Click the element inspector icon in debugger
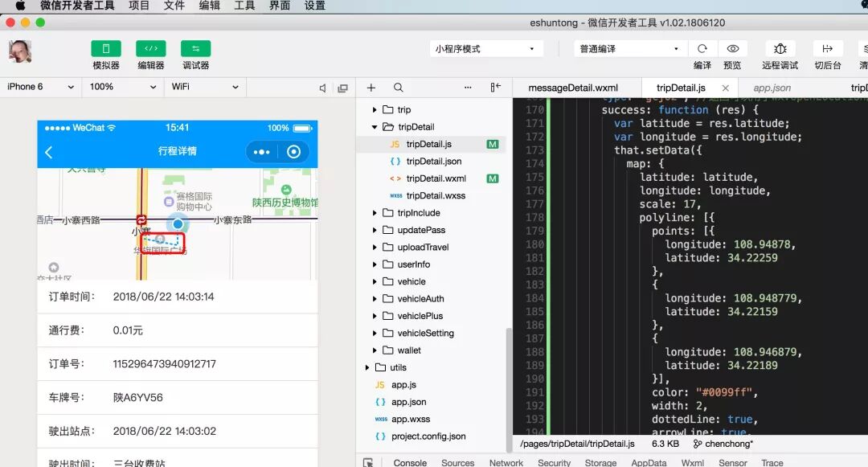 tap(368, 462)
